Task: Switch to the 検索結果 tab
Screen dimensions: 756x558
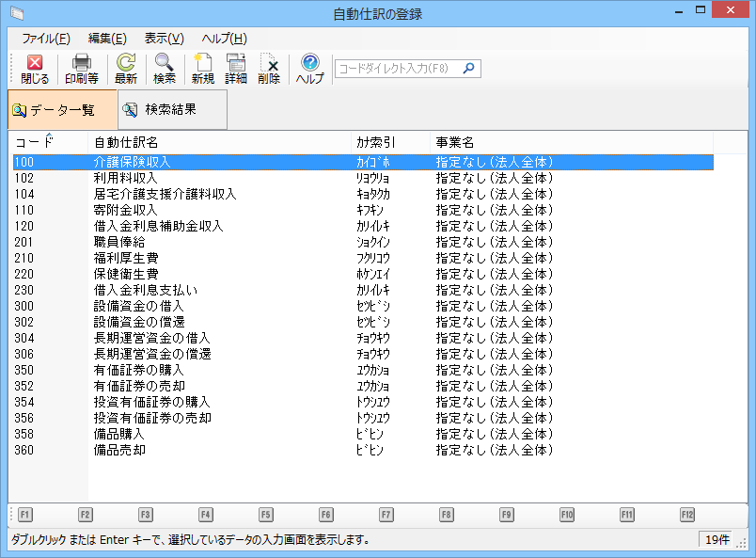Action: 171,110
